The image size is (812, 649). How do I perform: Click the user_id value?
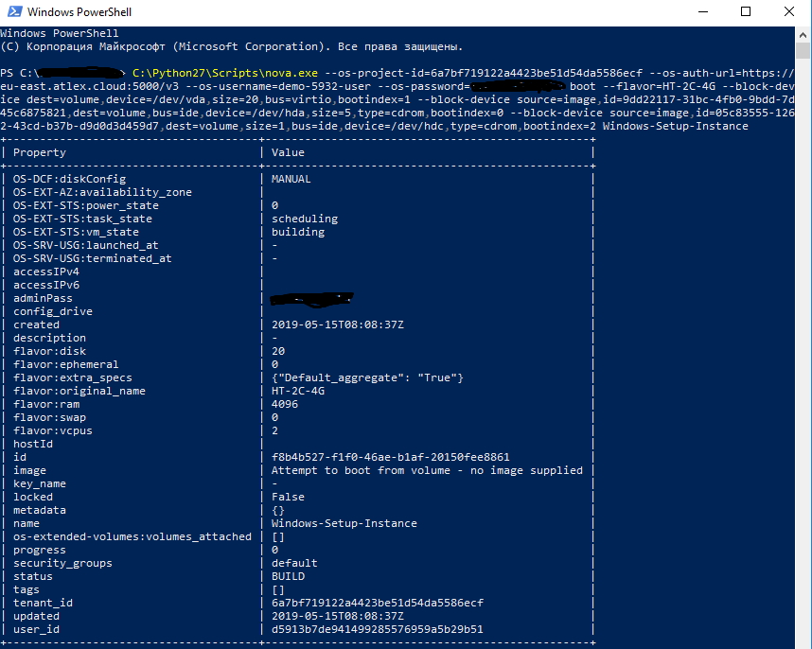coord(378,629)
